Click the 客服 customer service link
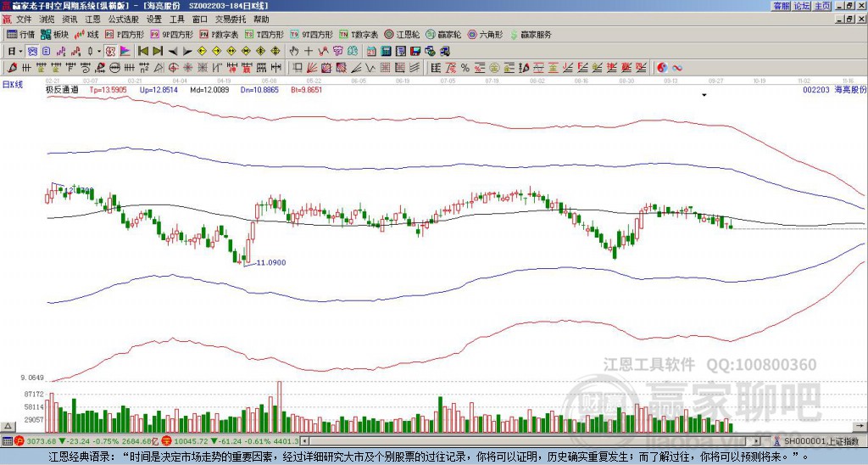 (781, 6)
